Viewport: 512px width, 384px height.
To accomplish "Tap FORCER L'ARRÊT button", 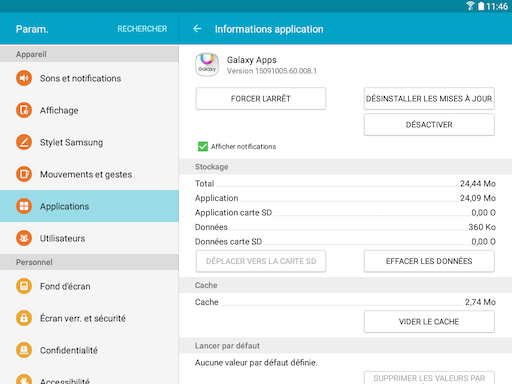I will coord(261,98).
